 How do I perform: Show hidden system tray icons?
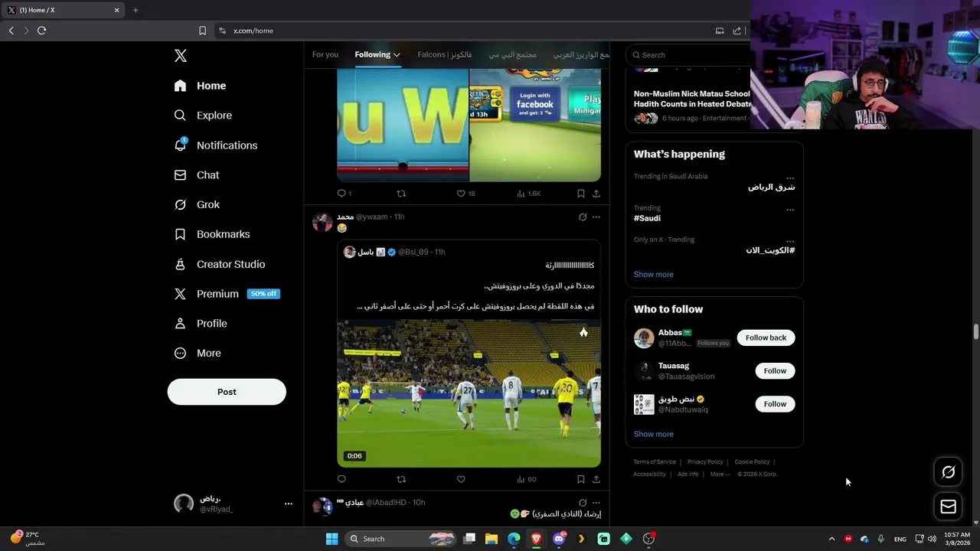(x=831, y=539)
